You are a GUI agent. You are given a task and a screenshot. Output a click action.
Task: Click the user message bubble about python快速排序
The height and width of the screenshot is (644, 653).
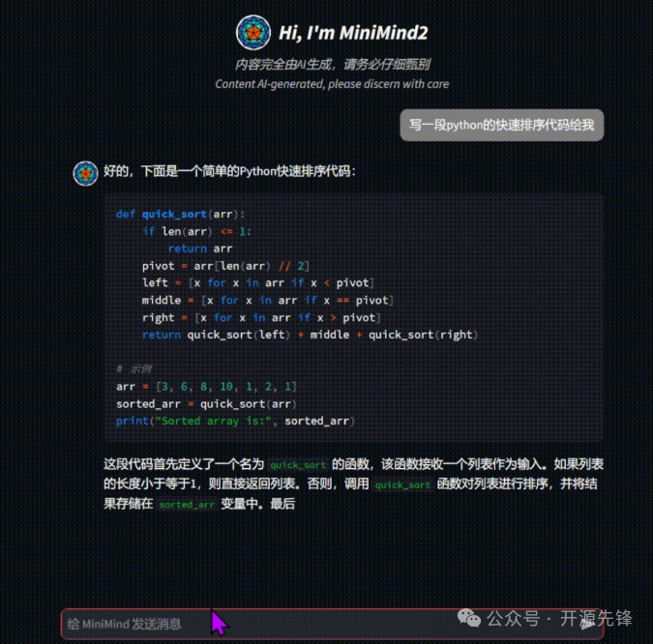coord(501,125)
